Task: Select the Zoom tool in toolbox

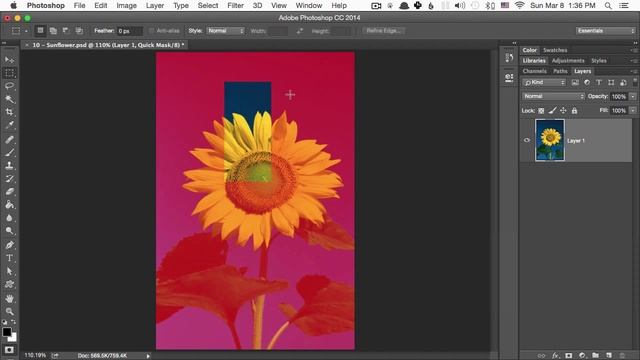Action: (x=9, y=311)
